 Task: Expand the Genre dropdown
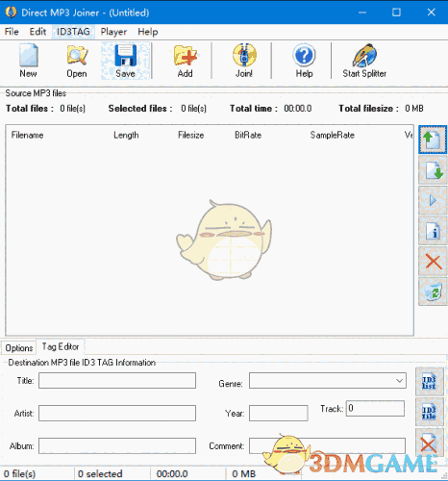[x=399, y=381]
